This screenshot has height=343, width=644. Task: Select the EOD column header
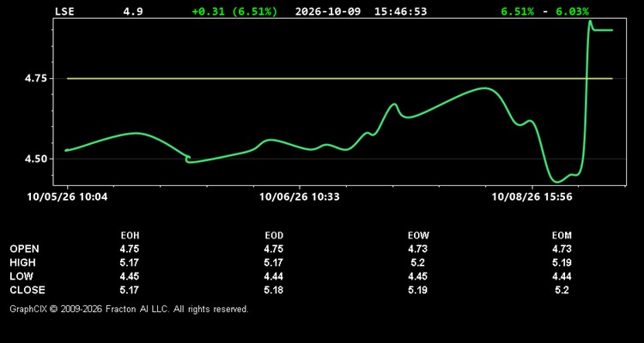pos(274,236)
